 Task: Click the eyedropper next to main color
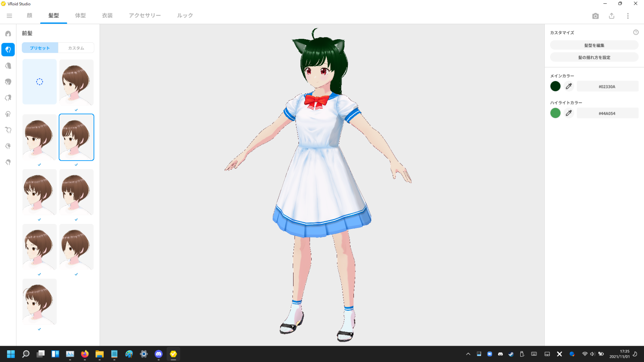click(x=569, y=86)
